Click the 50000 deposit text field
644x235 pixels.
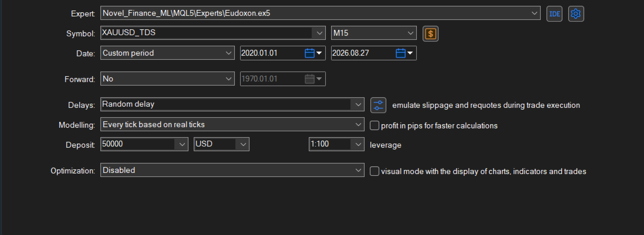pos(139,144)
